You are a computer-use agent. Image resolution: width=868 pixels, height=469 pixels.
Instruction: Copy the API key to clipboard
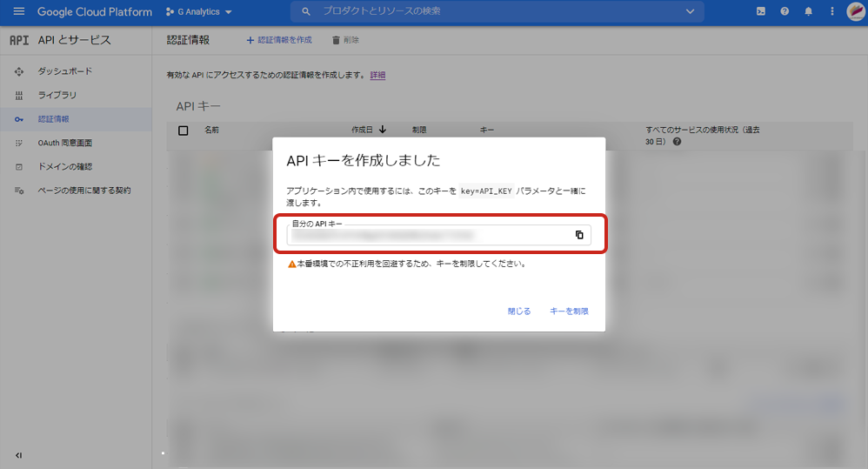579,235
